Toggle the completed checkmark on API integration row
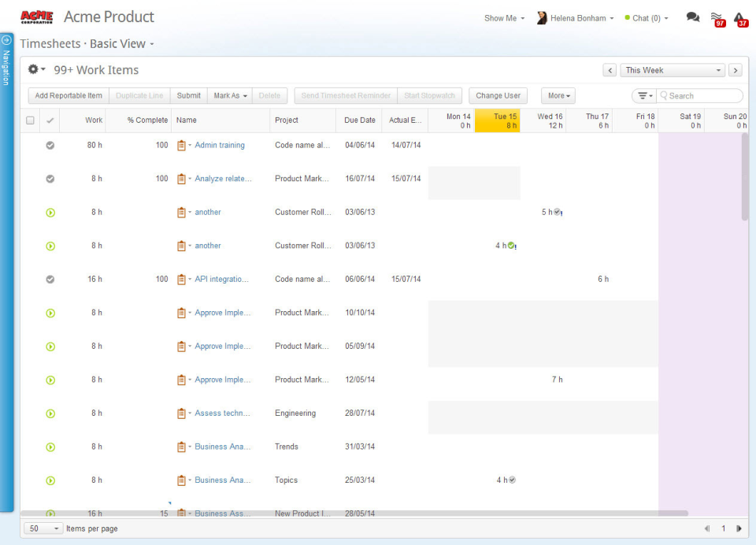Viewport: 756px width, 545px height. (x=50, y=279)
